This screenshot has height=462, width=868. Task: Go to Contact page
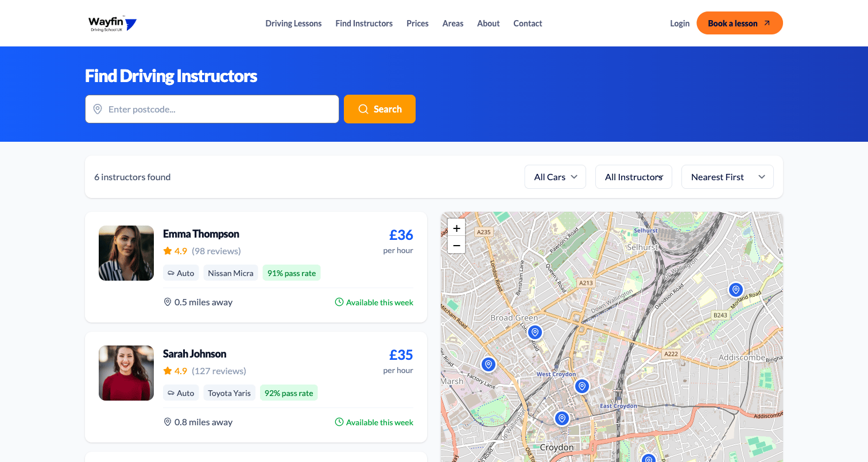tap(528, 24)
